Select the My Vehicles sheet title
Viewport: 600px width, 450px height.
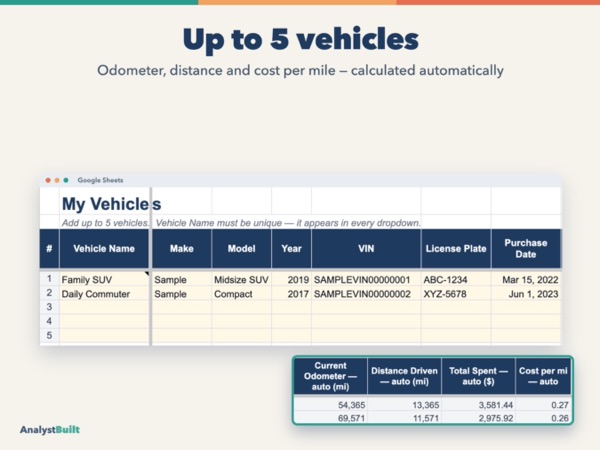click(x=111, y=204)
